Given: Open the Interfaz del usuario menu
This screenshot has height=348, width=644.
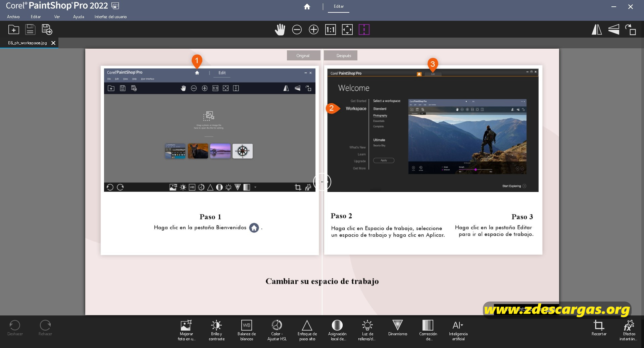Looking at the screenshot, I should click(110, 17).
